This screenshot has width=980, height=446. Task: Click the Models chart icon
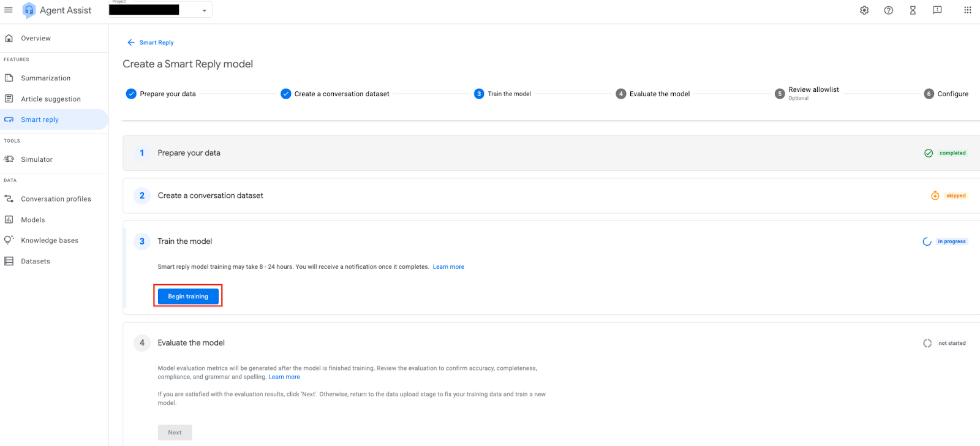(x=9, y=219)
